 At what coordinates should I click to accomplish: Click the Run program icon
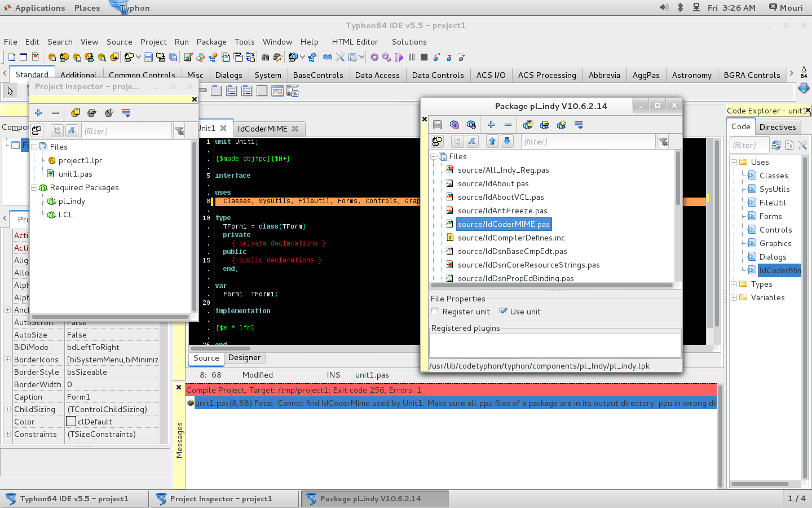coord(399,57)
